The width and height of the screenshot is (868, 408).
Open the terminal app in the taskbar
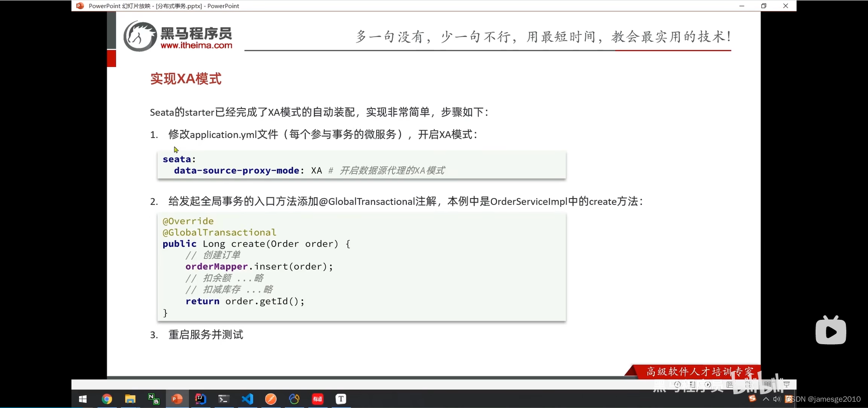(224, 399)
